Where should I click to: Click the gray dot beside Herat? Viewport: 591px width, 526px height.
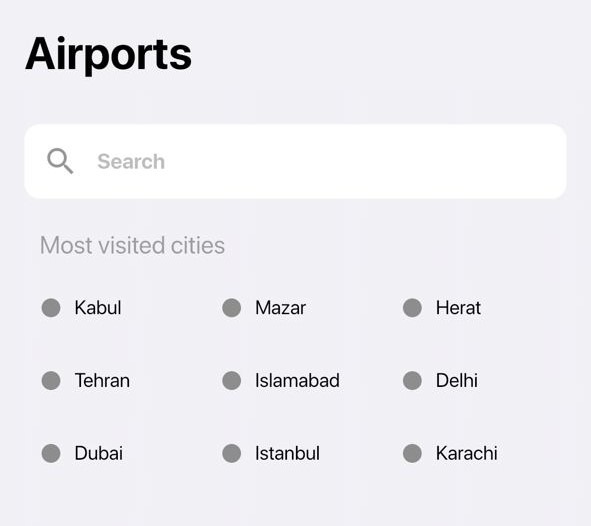pos(412,308)
